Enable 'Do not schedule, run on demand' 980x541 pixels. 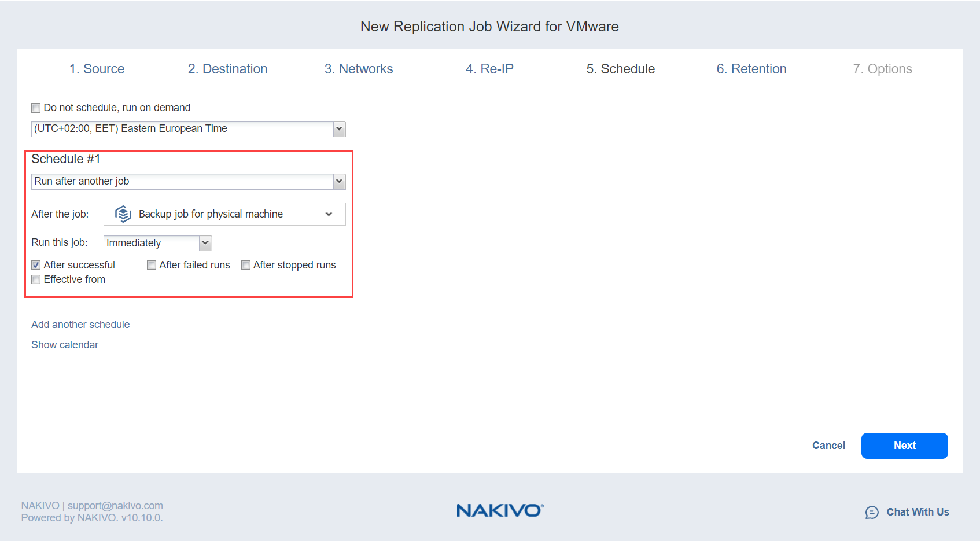[36, 108]
